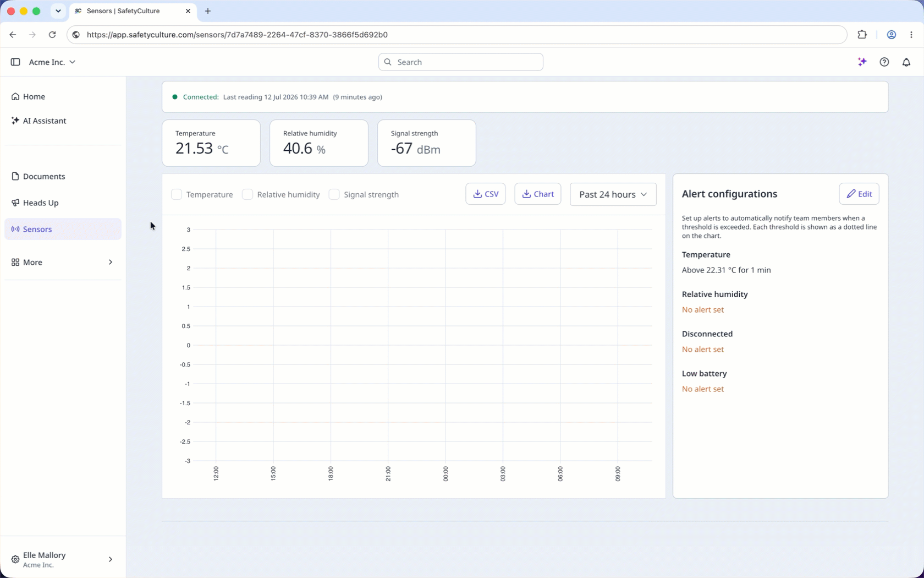The width and height of the screenshot is (924, 578).
Task: Open Heads Up in sidebar
Action: tap(63, 203)
